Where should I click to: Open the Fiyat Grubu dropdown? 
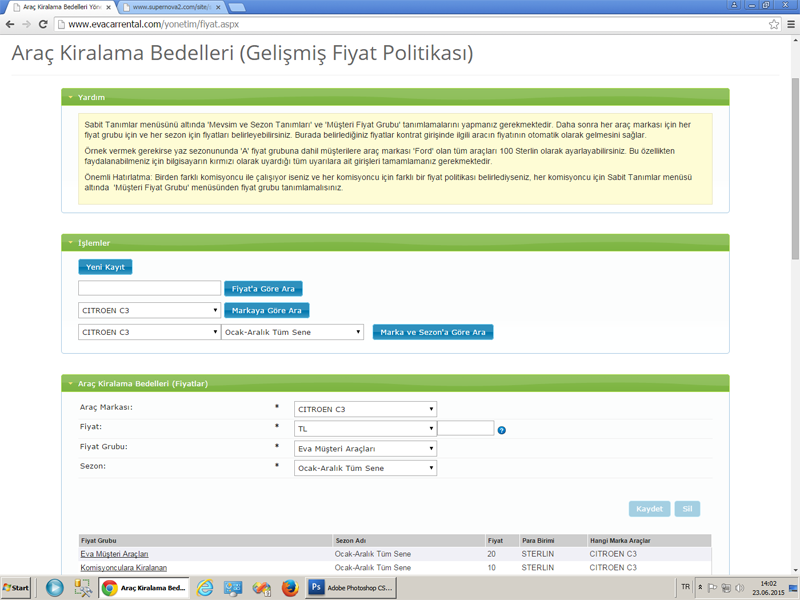[x=365, y=449]
